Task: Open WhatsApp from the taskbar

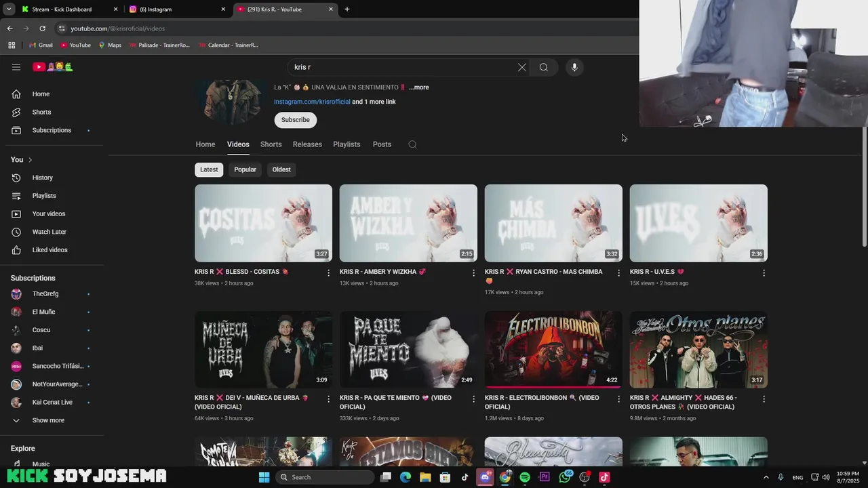Action: pos(565,477)
